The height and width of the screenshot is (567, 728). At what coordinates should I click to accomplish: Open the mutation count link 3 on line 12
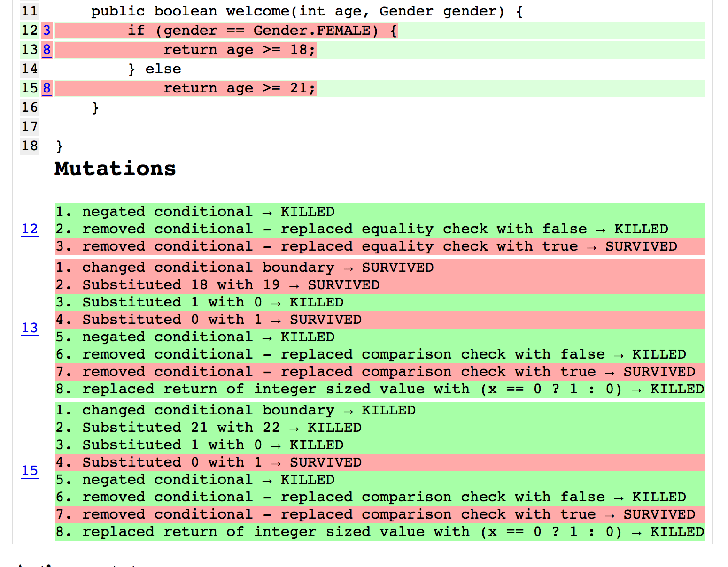tap(46, 31)
